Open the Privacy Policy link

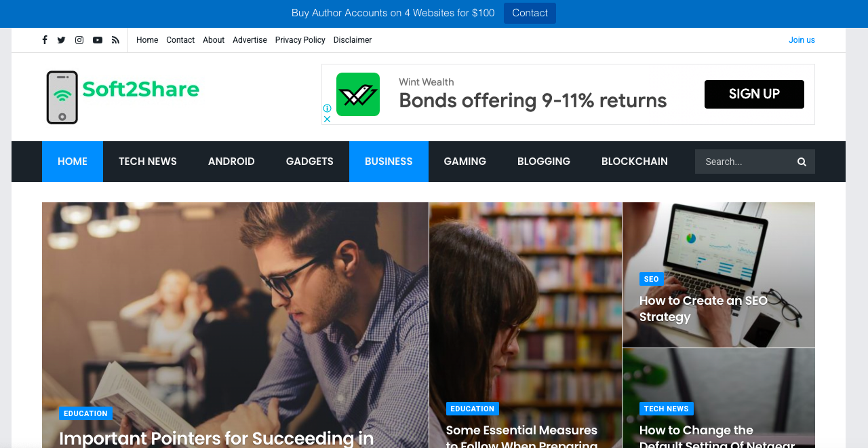click(x=300, y=40)
